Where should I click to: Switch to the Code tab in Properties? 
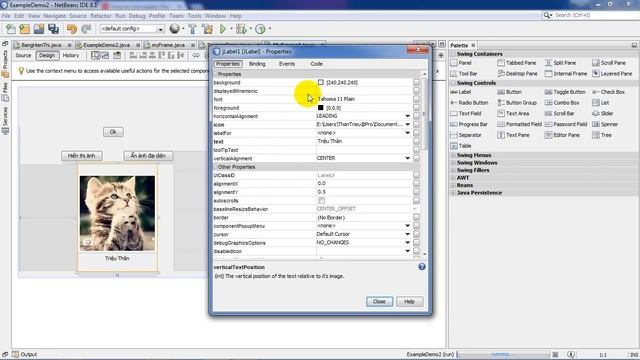coord(316,64)
